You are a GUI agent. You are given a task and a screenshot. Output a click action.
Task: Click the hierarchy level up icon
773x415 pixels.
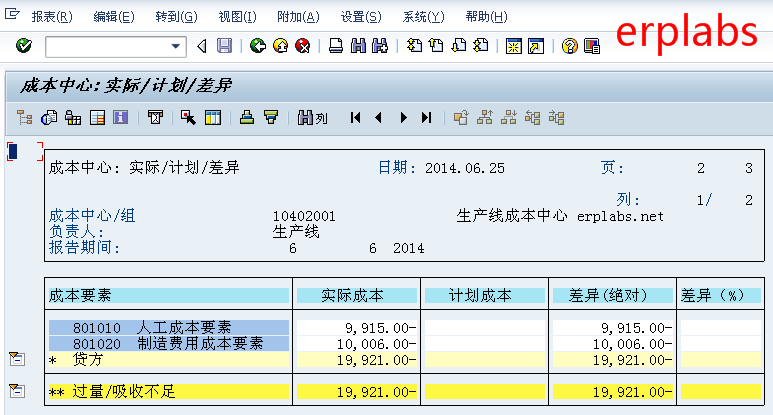click(485, 118)
